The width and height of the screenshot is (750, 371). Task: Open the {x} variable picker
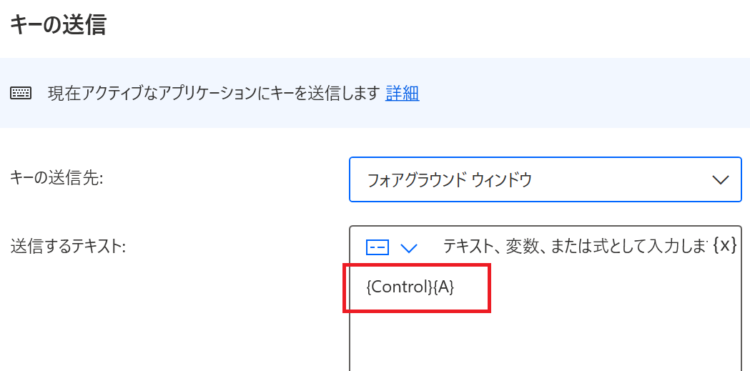pos(724,246)
